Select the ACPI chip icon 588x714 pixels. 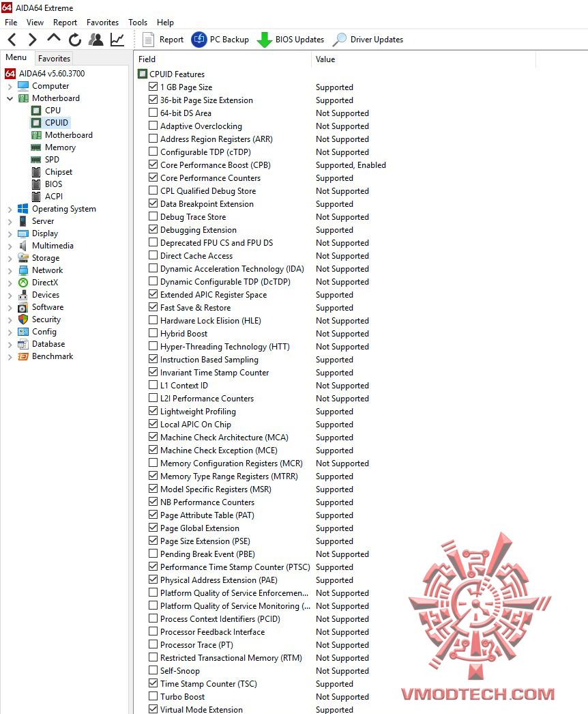[x=36, y=197]
